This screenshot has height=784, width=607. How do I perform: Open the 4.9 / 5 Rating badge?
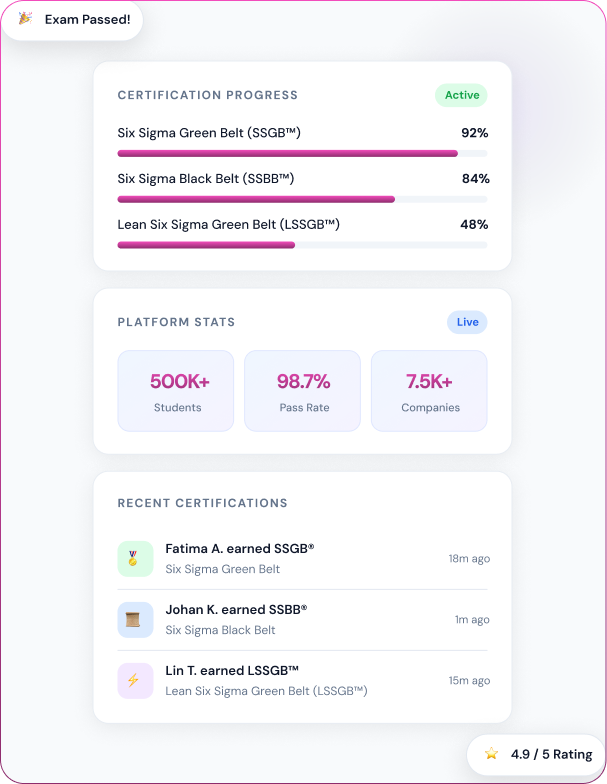pos(536,754)
